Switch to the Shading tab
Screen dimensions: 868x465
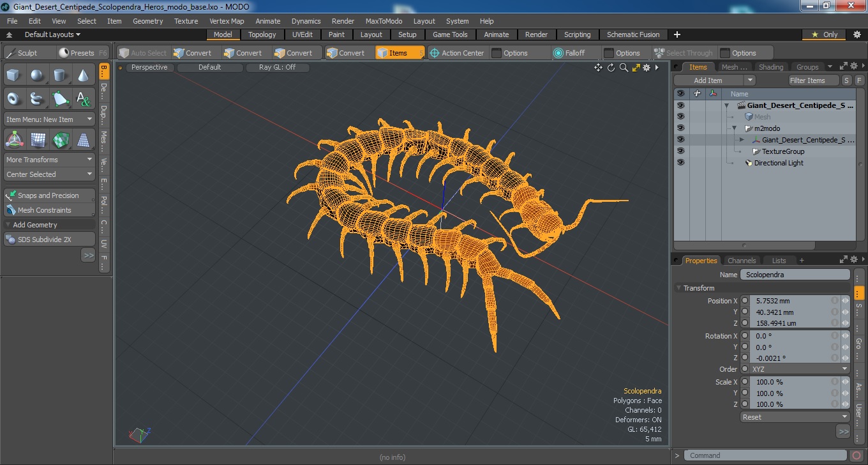coord(770,67)
